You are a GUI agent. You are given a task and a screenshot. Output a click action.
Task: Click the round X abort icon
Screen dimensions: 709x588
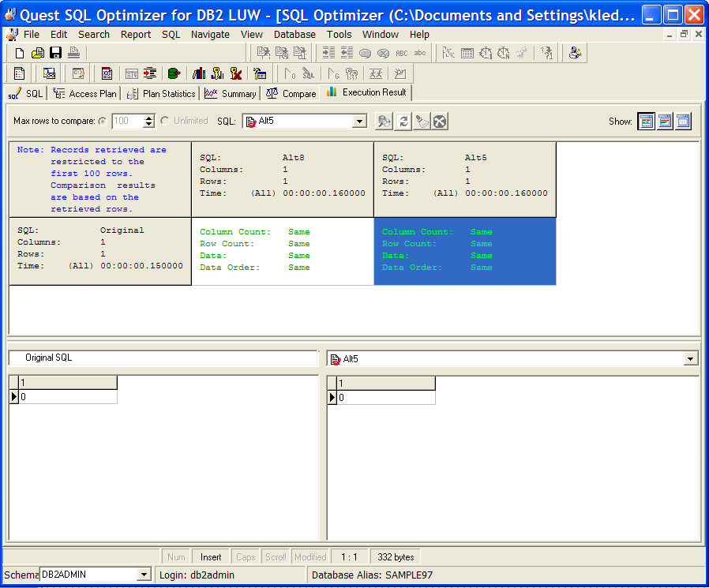coord(440,121)
